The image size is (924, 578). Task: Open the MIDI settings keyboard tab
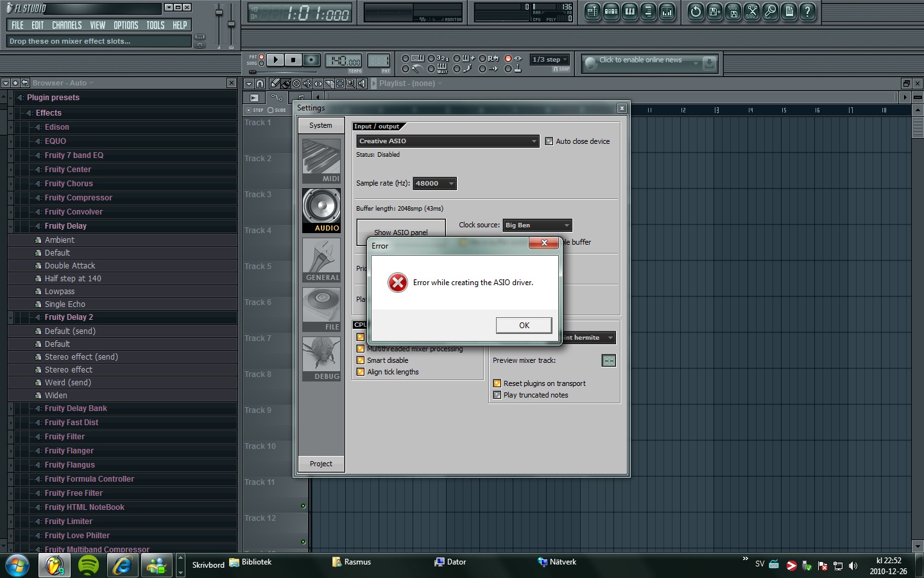(x=321, y=161)
